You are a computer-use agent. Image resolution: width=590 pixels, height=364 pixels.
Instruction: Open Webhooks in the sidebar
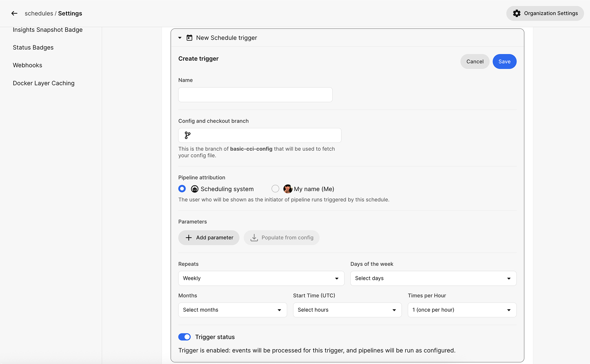[28, 65]
